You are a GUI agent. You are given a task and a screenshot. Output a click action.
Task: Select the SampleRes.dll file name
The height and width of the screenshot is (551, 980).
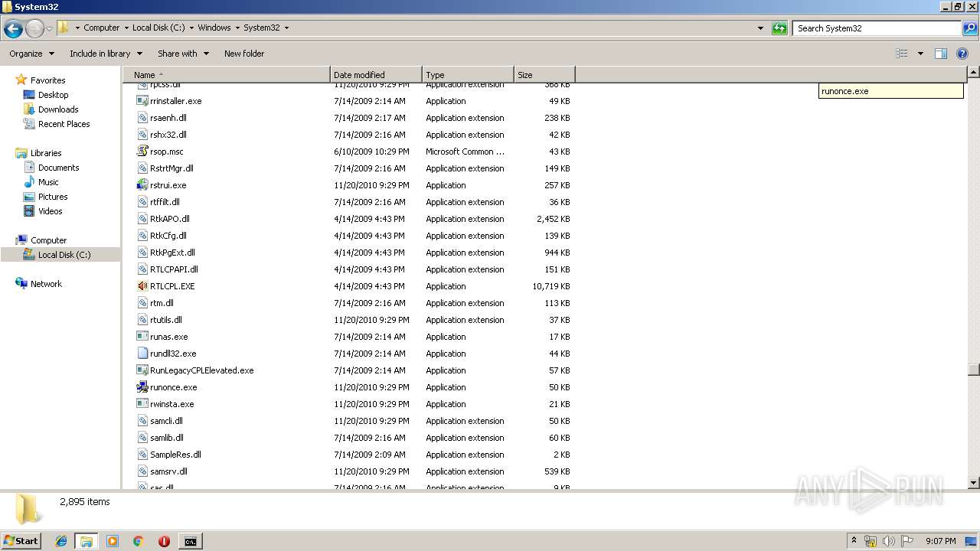[176, 455]
